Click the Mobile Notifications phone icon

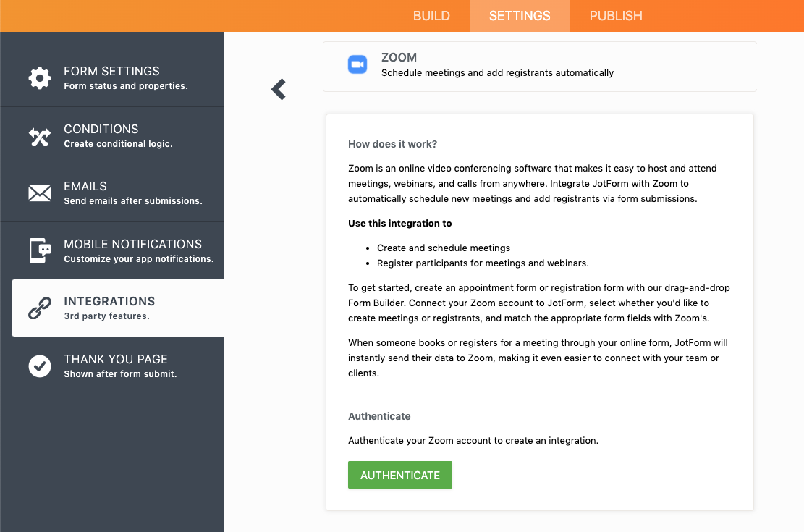40,251
